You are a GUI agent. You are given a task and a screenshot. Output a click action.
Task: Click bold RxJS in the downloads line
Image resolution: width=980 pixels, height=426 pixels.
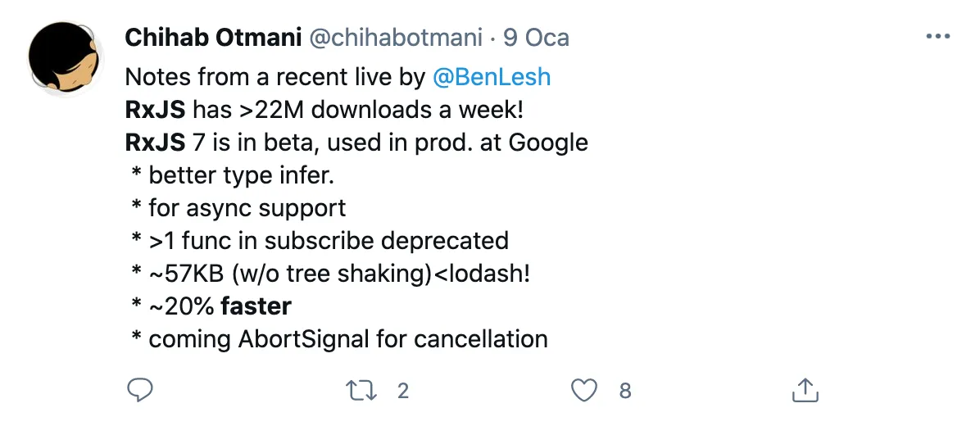(x=155, y=110)
